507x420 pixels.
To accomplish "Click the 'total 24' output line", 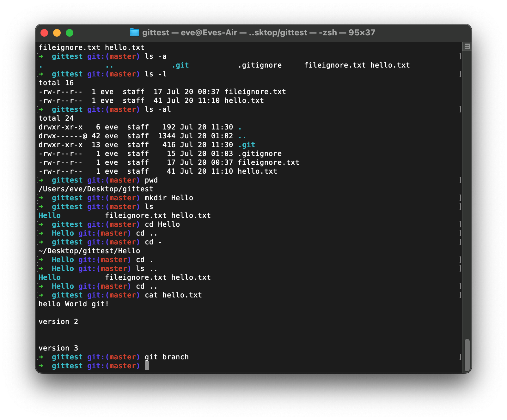I will pyautogui.click(x=56, y=118).
